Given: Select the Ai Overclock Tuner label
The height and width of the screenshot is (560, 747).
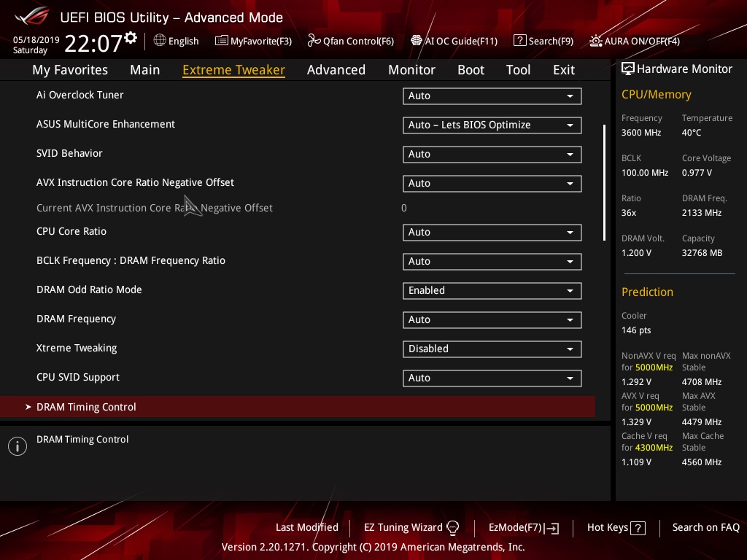Looking at the screenshot, I should tap(80, 95).
